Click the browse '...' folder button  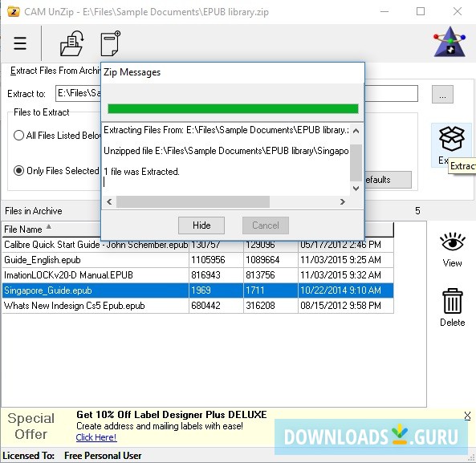click(442, 94)
